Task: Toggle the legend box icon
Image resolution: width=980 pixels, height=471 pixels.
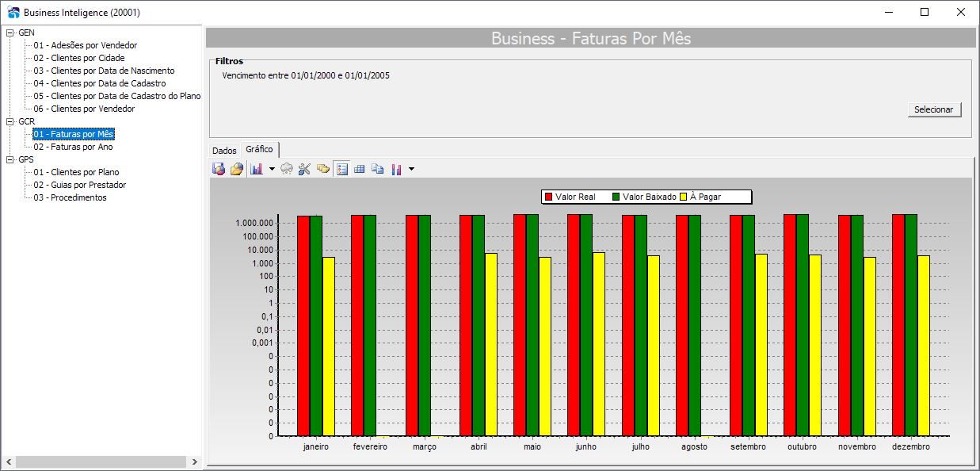Action: pos(341,169)
